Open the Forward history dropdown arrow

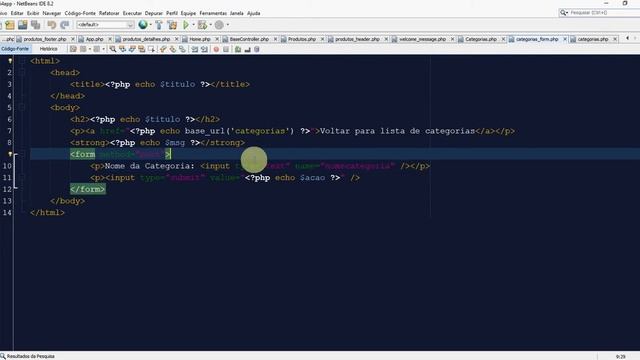[103, 49]
